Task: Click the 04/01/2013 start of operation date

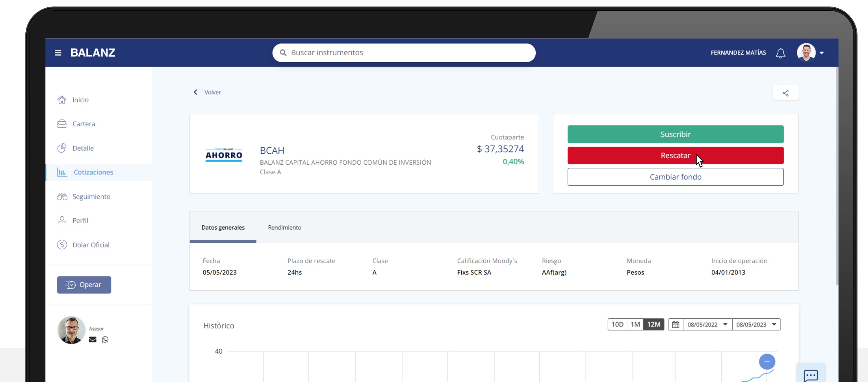Action: (728, 273)
